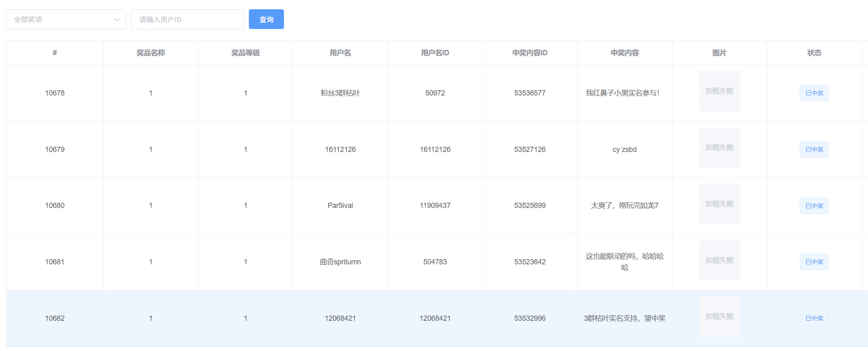This screenshot has height=351, width=868.
Task: Click user ID 50972
Action: [435, 93]
